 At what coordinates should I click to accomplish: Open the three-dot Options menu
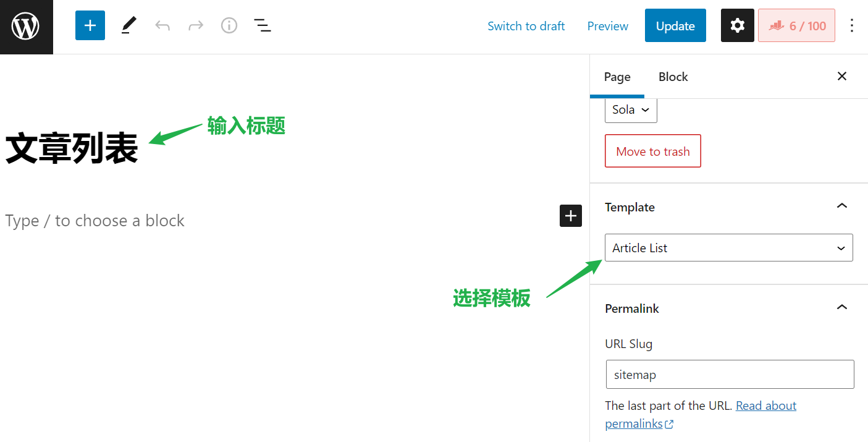pyautogui.click(x=852, y=25)
